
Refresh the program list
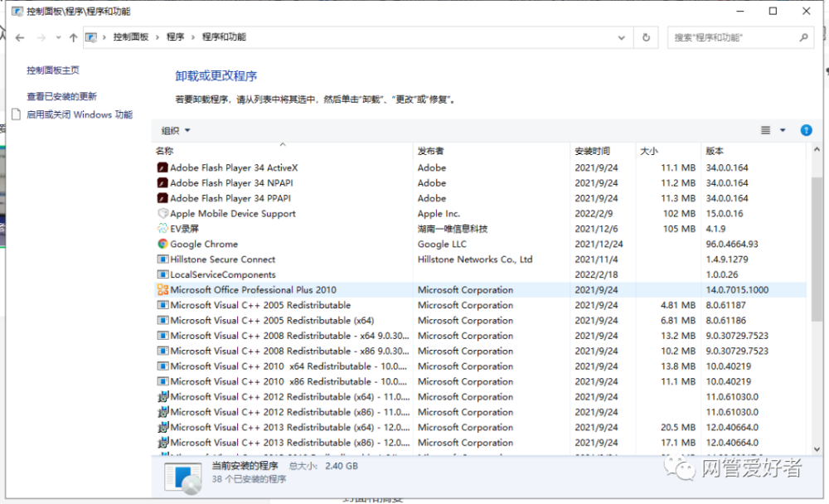(646, 37)
